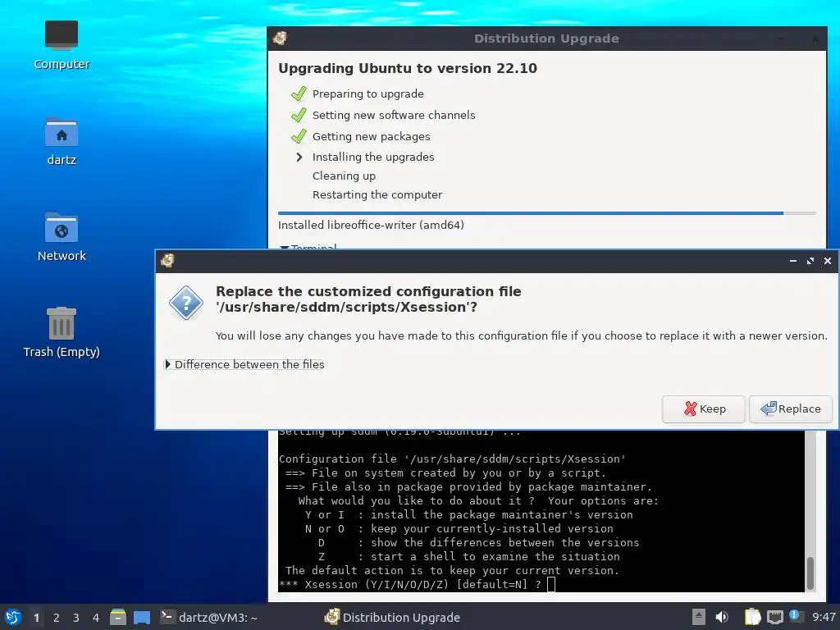
Task: Click 'Installed libreoffice-writer (amd64)' status text
Action: [371, 225]
